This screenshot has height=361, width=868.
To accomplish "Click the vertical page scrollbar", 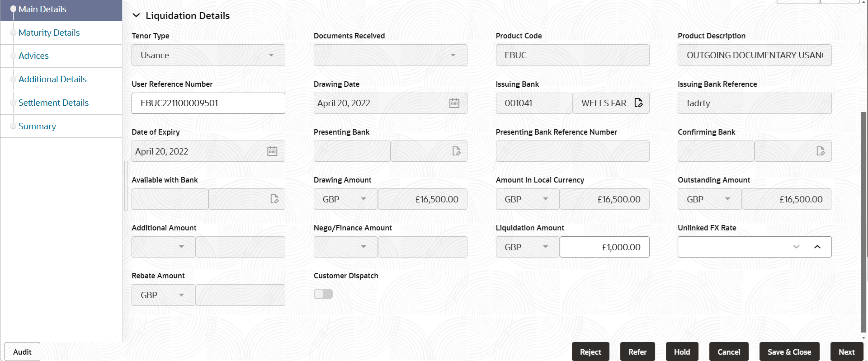I will tap(863, 221).
